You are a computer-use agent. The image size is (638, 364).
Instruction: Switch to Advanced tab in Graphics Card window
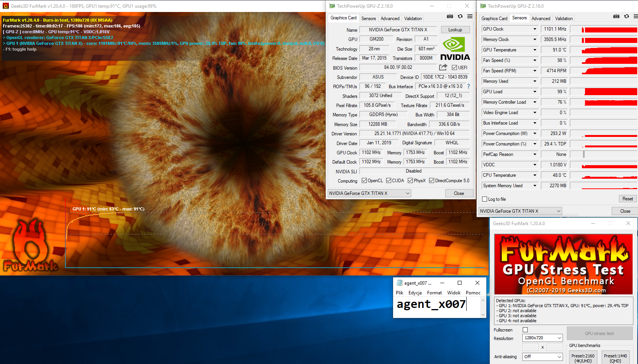pos(390,19)
